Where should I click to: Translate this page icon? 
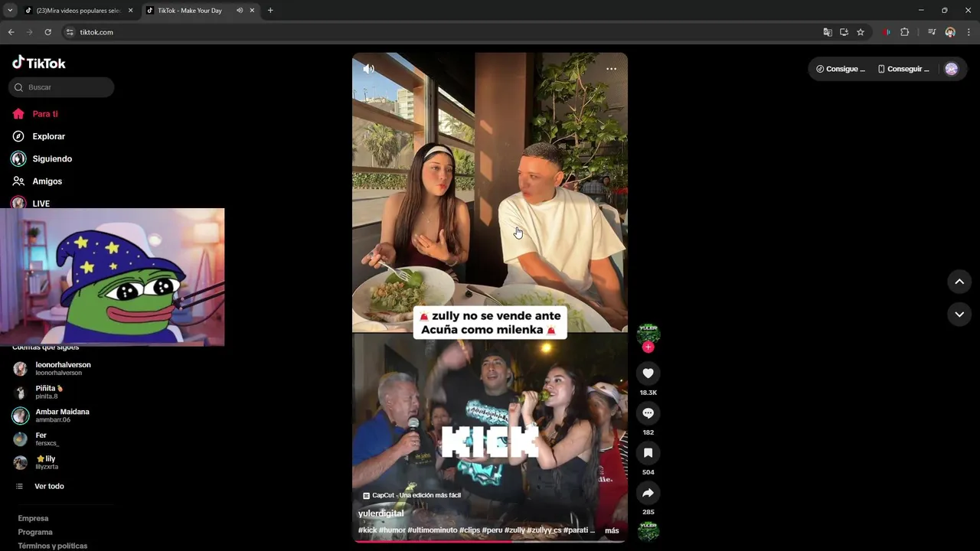(x=828, y=32)
